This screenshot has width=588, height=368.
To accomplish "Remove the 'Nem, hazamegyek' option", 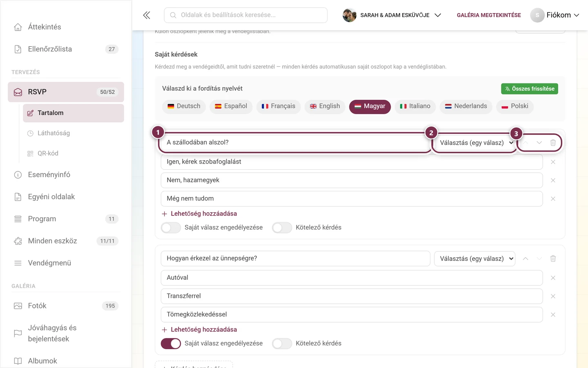I will 553,180.
